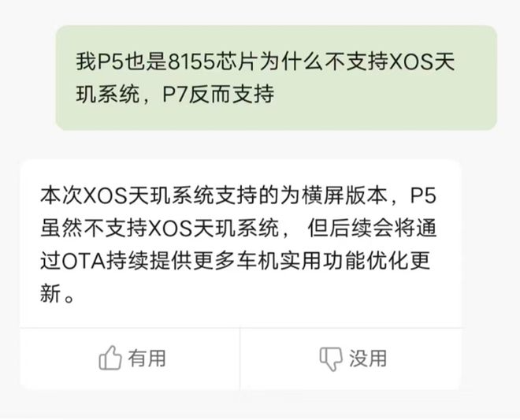
Task: Click the thumbs-up icon
Action: 110,358
